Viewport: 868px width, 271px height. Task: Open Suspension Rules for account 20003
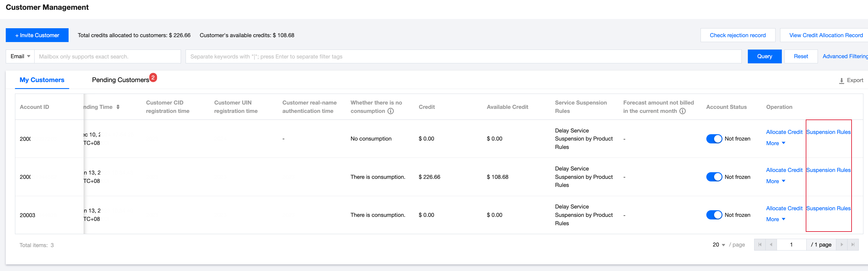pos(828,208)
